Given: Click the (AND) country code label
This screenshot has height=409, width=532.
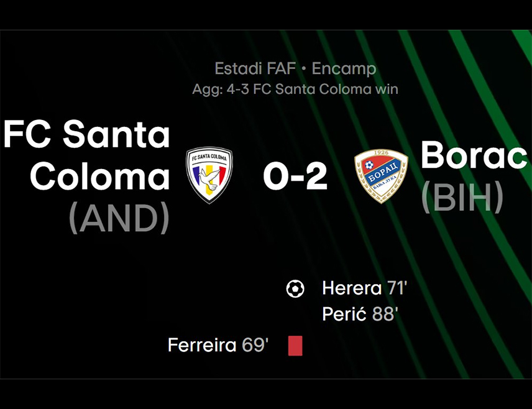Looking at the screenshot, I should coord(119,218).
